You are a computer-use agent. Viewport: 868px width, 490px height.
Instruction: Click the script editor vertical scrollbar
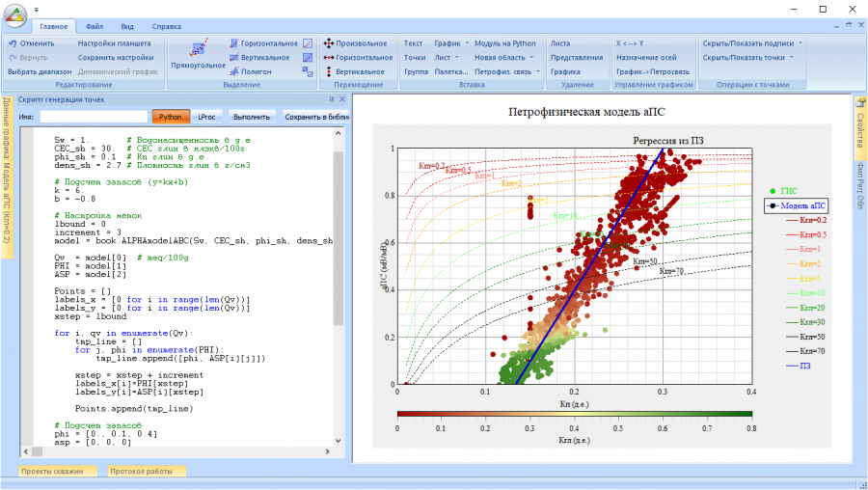coord(339,286)
